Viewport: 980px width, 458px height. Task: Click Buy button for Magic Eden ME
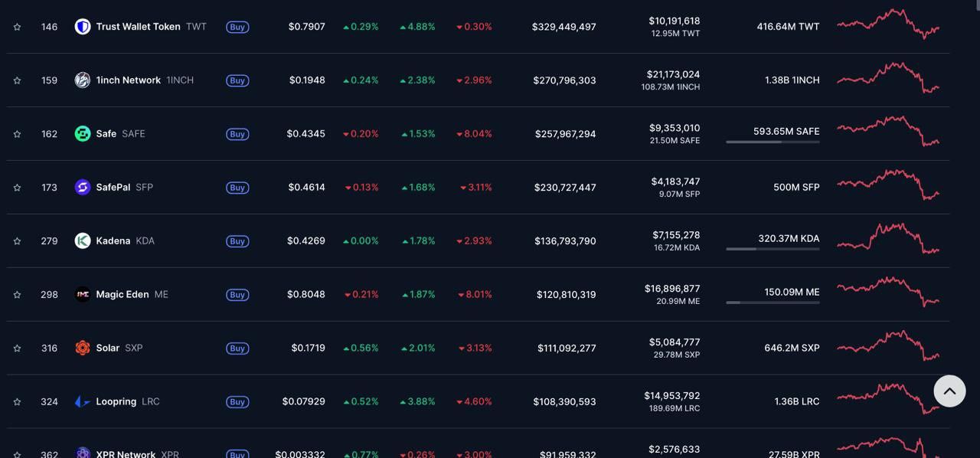pos(237,295)
